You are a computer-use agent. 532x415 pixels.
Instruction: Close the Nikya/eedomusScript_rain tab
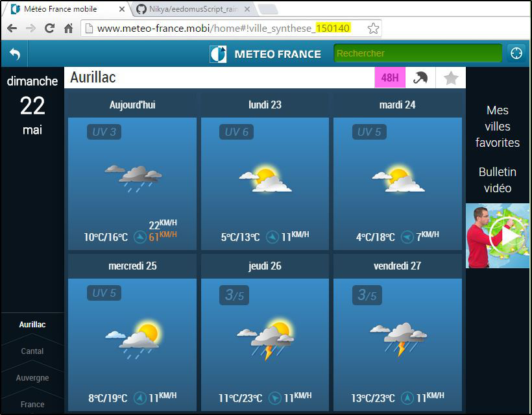tap(247, 10)
